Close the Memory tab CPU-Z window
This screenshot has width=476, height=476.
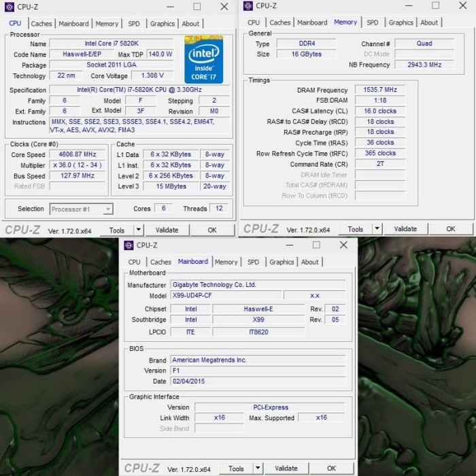(x=463, y=5)
